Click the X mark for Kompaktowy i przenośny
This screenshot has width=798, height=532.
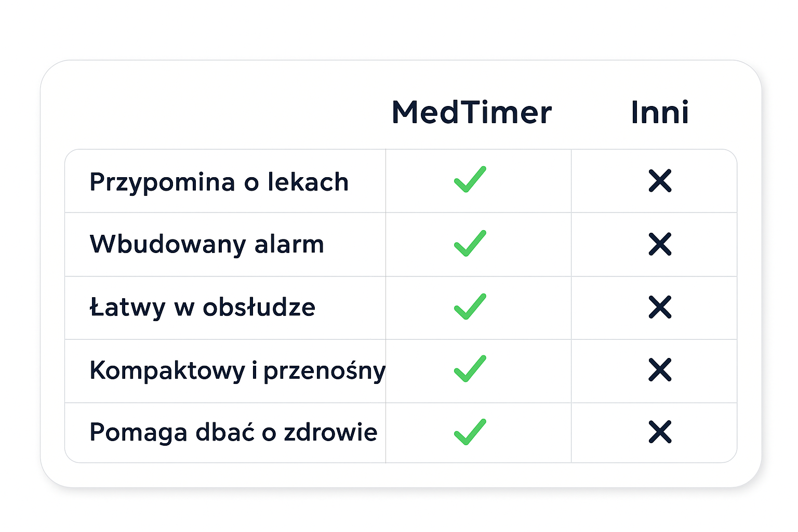660,369
